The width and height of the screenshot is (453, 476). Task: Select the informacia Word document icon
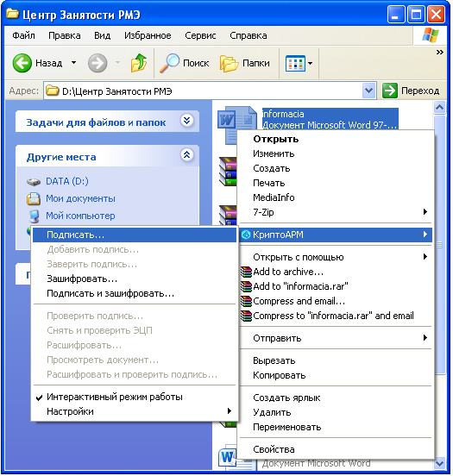click(237, 125)
